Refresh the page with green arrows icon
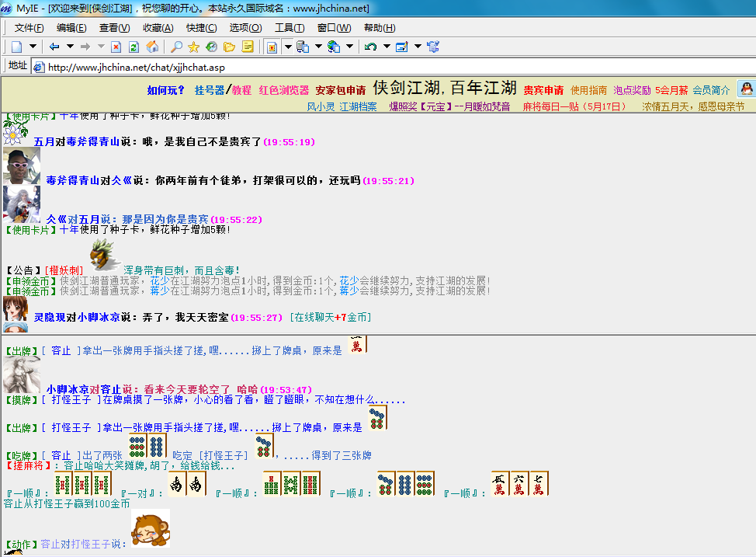The height and width of the screenshot is (557, 756). tap(134, 47)
